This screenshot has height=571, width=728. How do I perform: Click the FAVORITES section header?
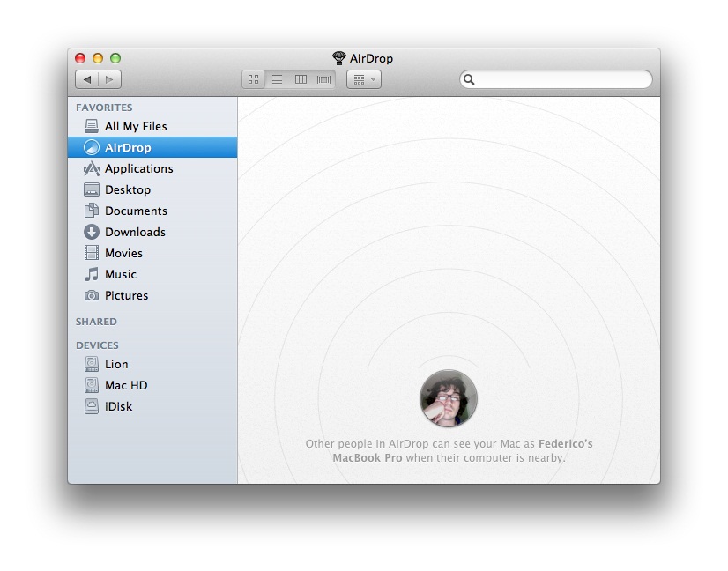(x=104, y=108)
